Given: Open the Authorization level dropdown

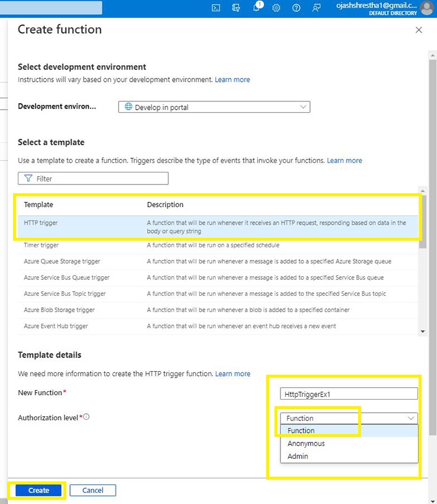Looking at the screenshot, I should (412, 418).
